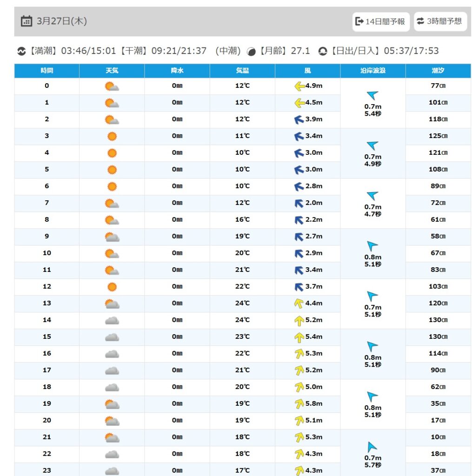This screenshot has height=476, width=472.
Task: Click the tide value 77cm
Action: [438, 86]
